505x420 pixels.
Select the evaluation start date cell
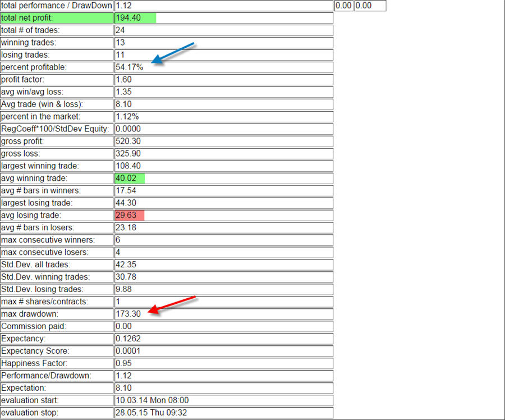point(151,401)
